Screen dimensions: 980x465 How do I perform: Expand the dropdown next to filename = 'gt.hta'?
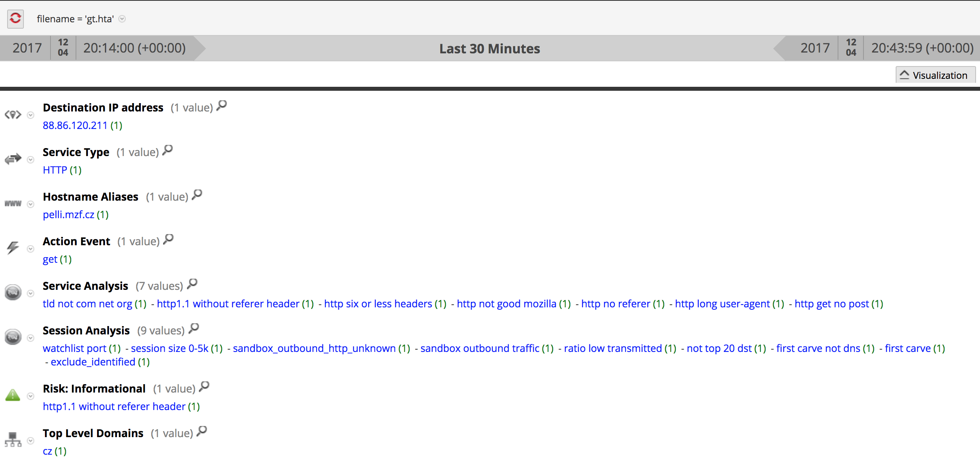tap(122, 19)
